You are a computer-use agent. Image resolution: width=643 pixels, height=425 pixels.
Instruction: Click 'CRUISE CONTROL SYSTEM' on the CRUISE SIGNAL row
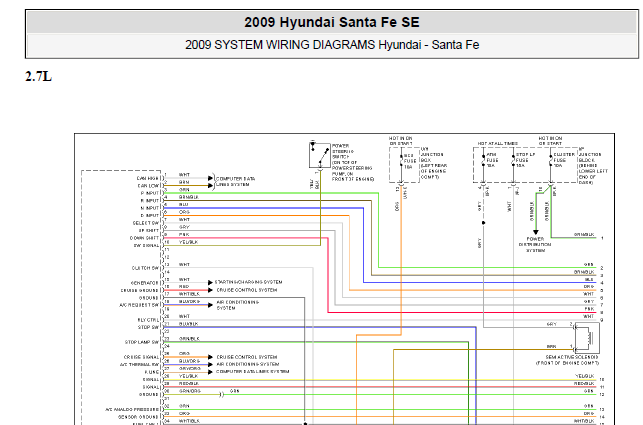point(247,357)
